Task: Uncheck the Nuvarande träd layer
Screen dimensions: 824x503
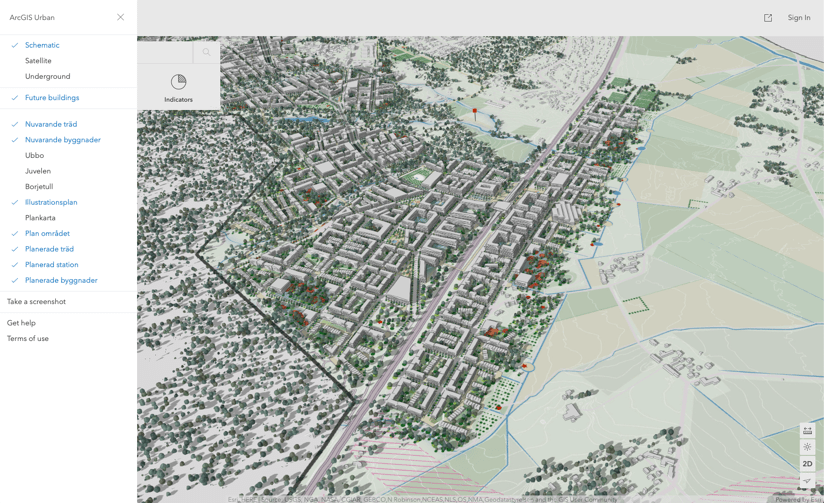Action: [68, 124]
